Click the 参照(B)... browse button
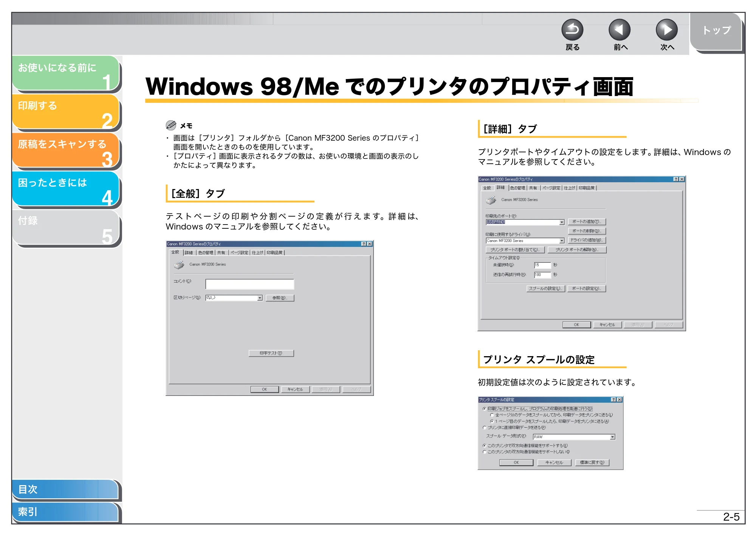Screen dimensions: 756x535 (280, 298)
